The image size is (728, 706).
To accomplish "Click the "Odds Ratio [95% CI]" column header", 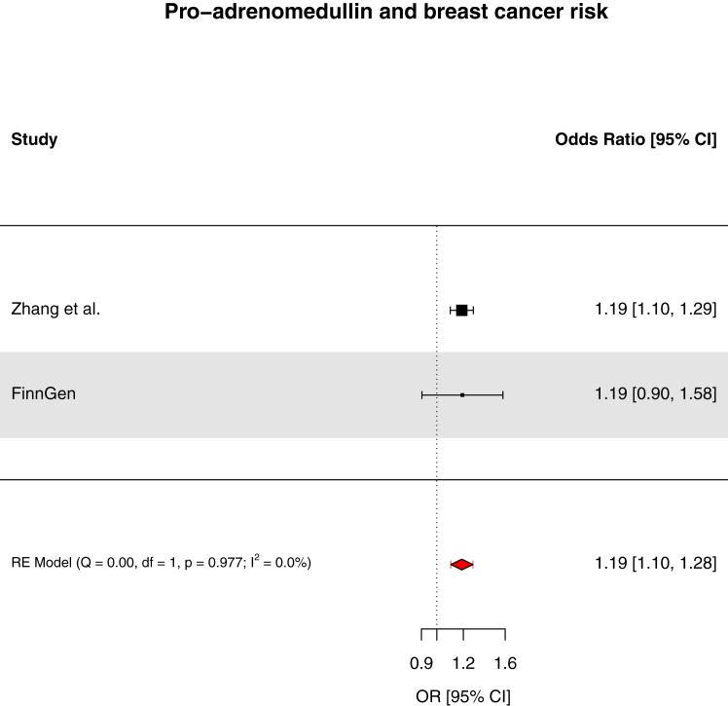I will [x=636, y=139].
